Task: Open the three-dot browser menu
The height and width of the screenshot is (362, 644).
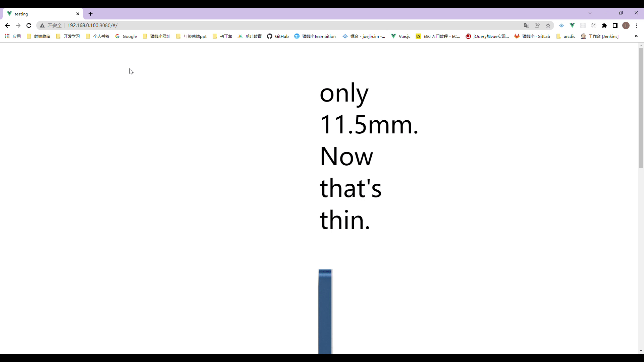Action: [636, 25]
